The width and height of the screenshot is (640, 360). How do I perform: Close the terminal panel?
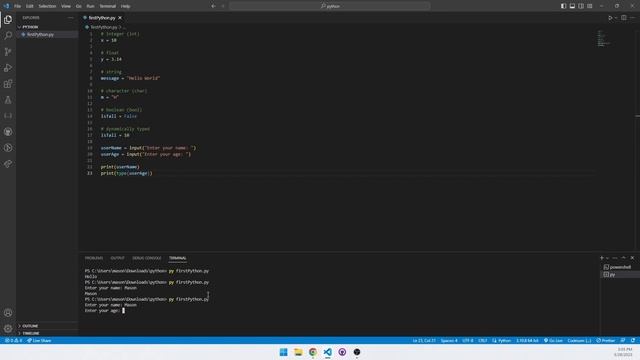[632, 258]
